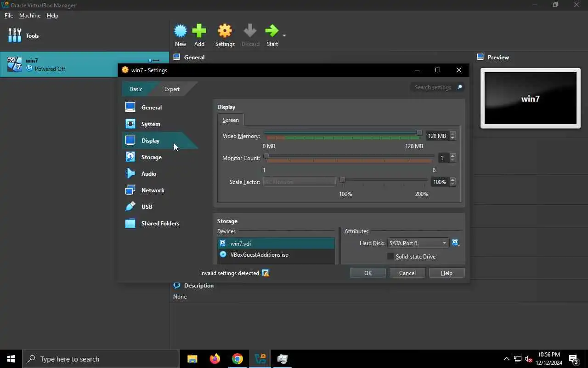Click the Video Memory slider track
Image resolution: width=588 pixels, height=368 pixels.
point(342,132)
